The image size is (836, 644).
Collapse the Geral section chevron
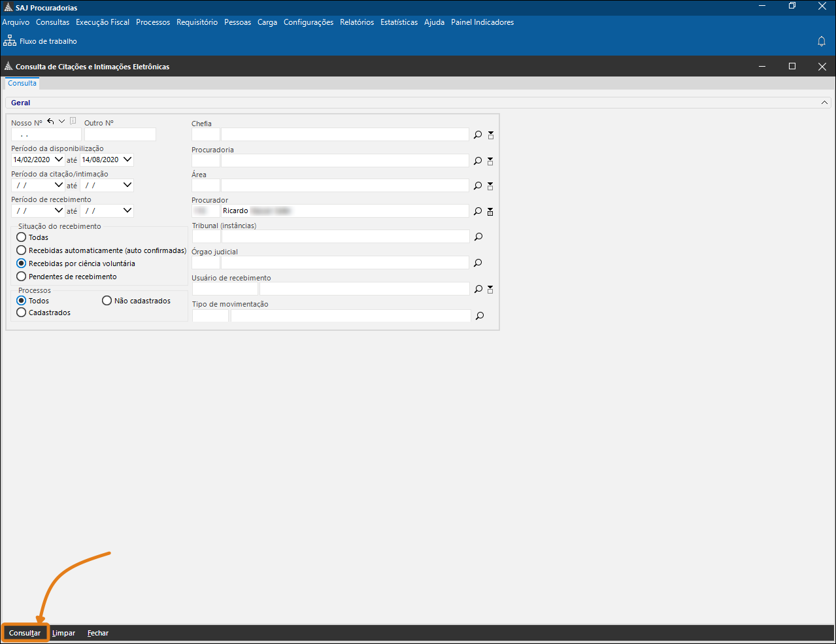point(825,103)
